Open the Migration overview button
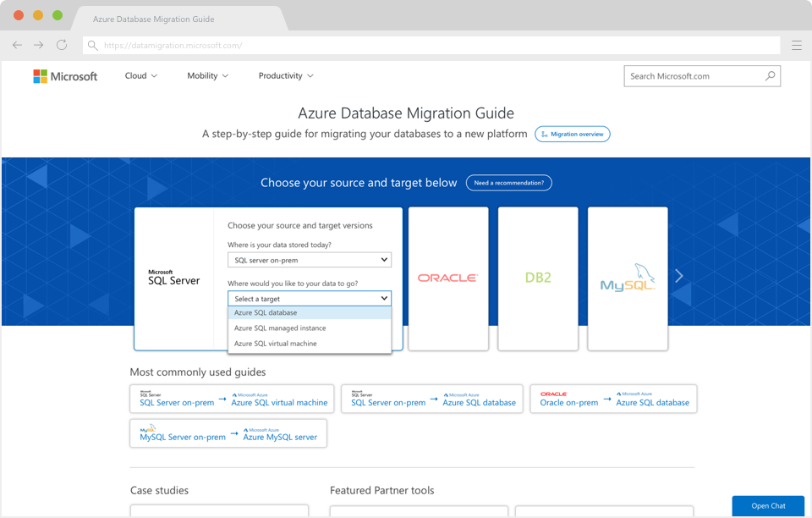Image resolution: width=812 pixels, height=518 pixels. (573, 135)
